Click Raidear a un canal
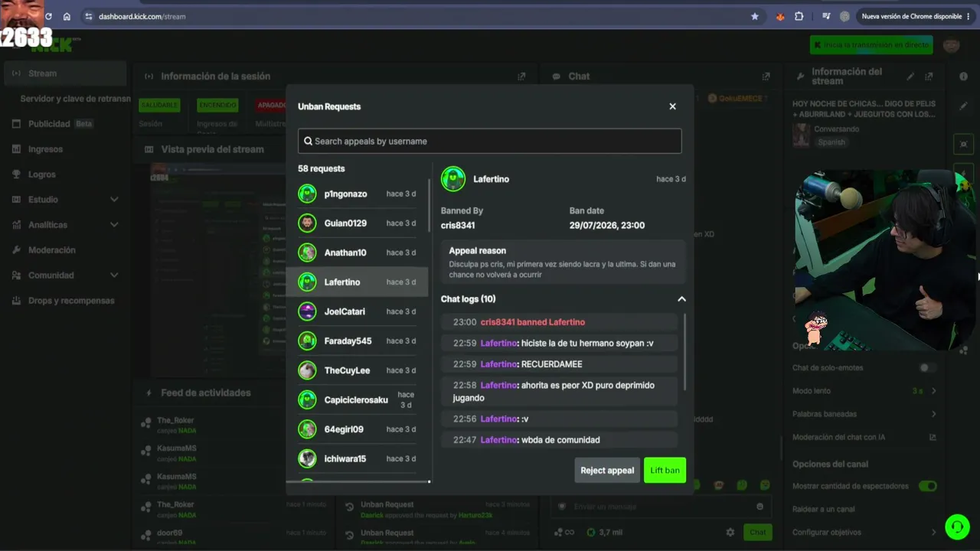Screen dimensions: 980x551 pyautogui.click(x=823, y=509)
